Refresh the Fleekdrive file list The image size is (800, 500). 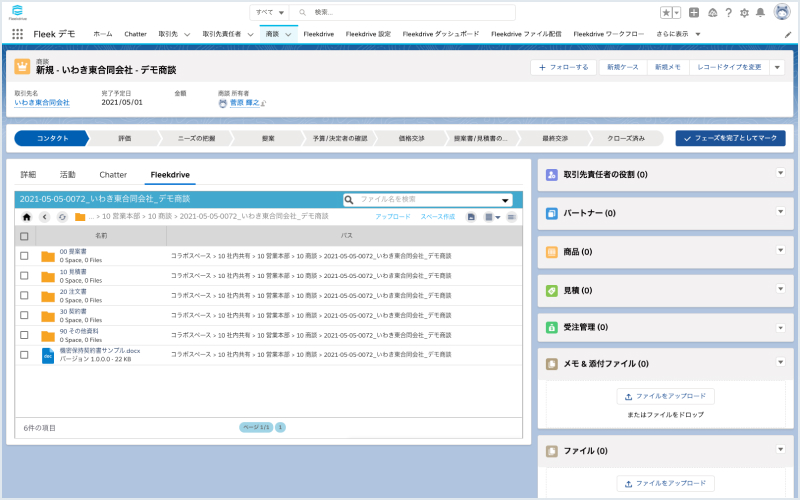pos(62,217)
